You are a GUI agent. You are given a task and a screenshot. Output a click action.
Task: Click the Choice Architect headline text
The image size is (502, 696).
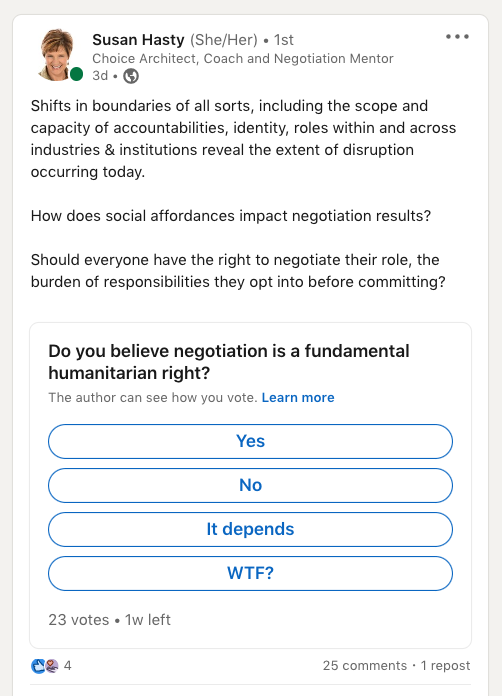pyautogui.click(x=243, y=59)
